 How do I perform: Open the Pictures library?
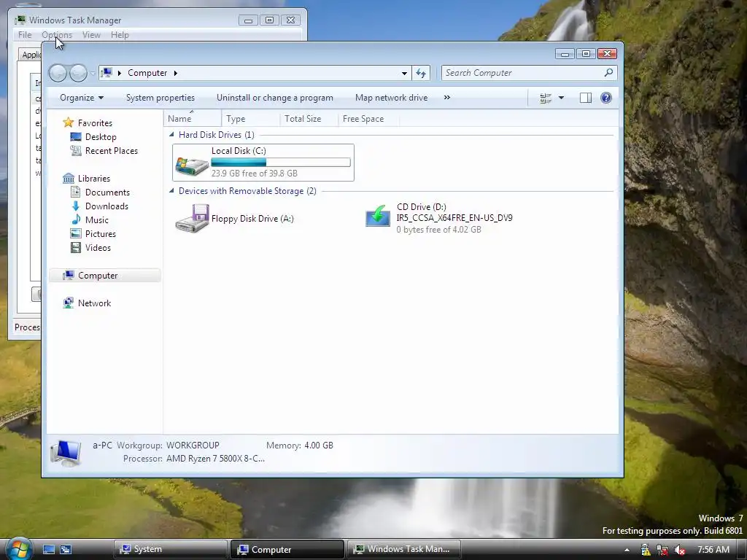click(101, 234)
